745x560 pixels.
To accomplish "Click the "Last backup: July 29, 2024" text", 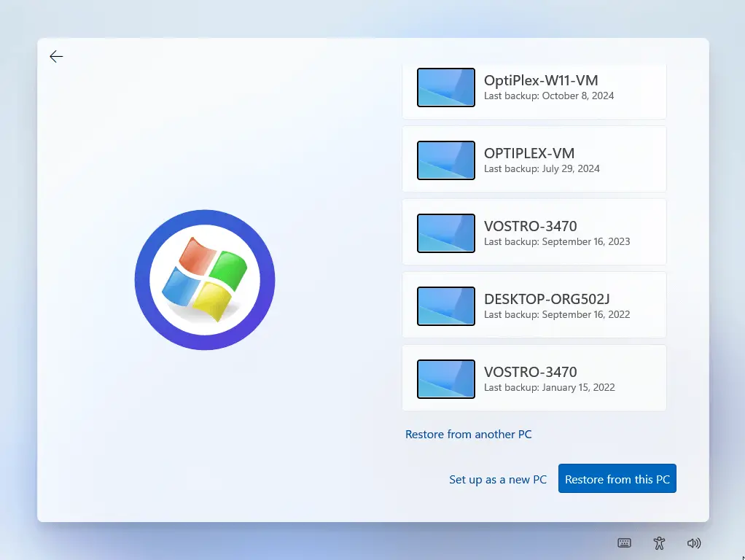I will [542, 168].
